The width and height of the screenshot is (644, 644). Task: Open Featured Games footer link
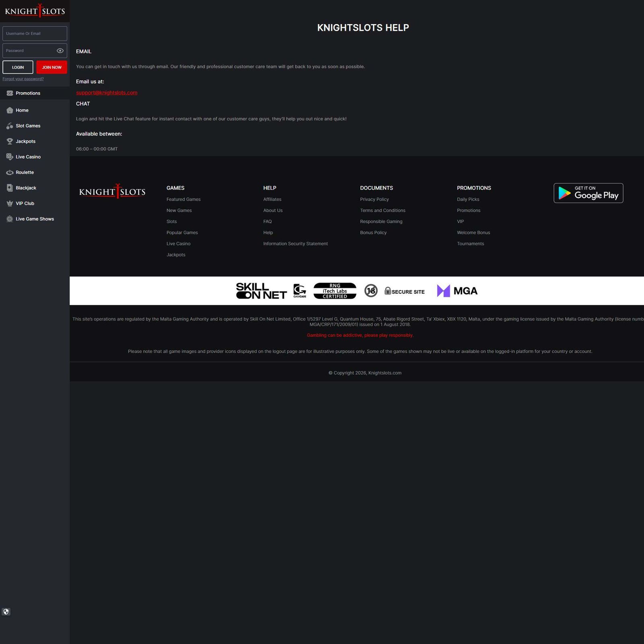point(184,199)
